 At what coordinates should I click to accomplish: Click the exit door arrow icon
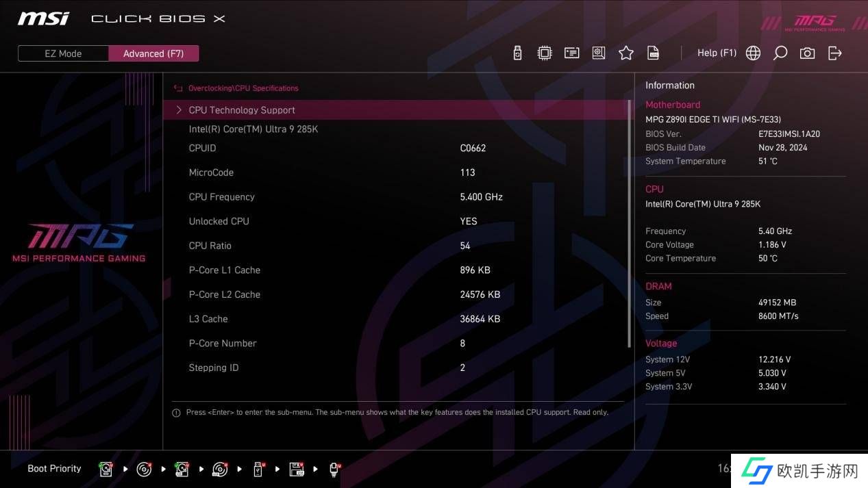pos(835,53)
